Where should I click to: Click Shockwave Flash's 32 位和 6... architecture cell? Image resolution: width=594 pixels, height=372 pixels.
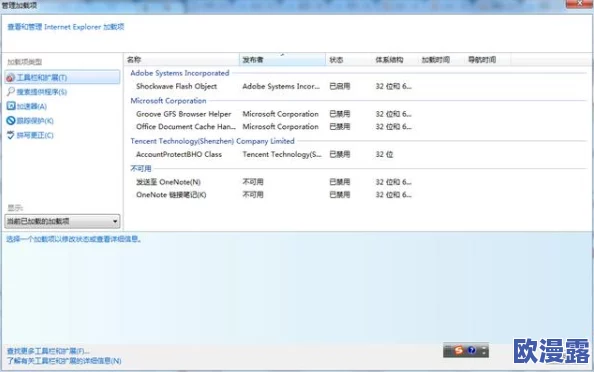coord(393,86)
